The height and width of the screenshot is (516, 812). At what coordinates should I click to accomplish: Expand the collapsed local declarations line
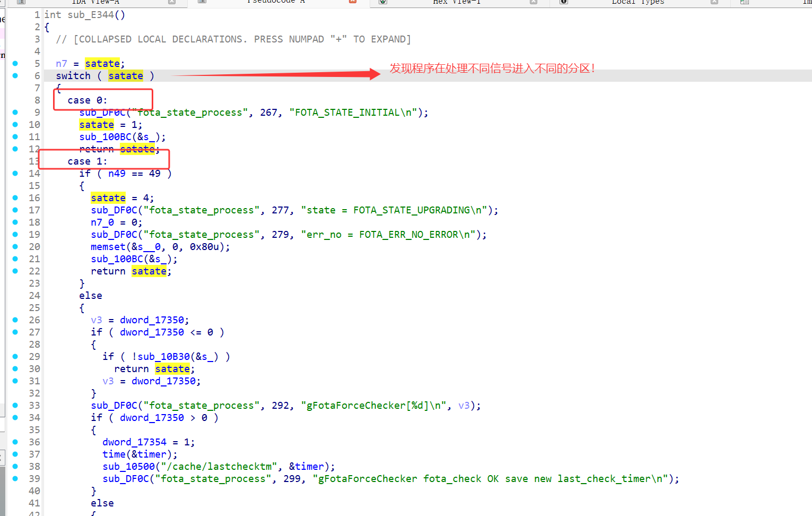[233, 39]
